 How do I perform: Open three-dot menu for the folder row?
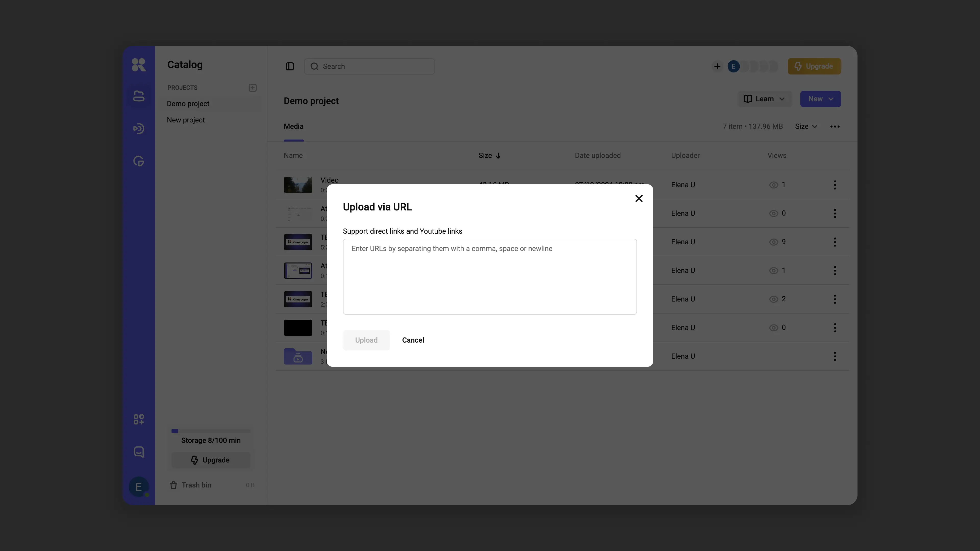pyautogui.click(x=835, y=356)
